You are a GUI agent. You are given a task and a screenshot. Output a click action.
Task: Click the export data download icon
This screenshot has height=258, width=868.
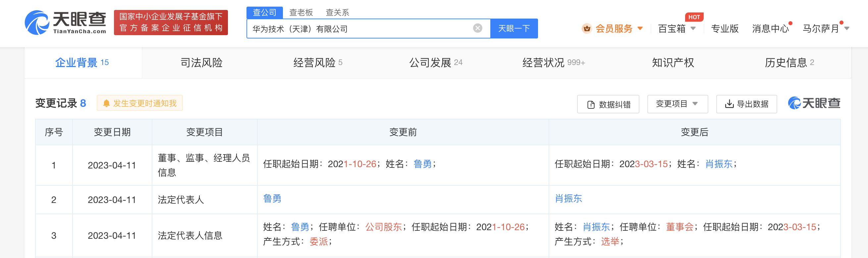729,104
